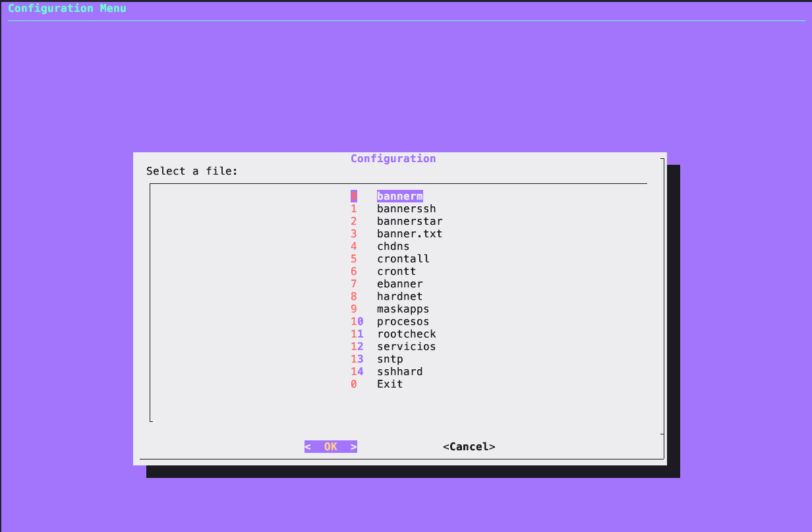Click item number 10 in the list
This screenshot has height=532, width=812.
(357, 322)
